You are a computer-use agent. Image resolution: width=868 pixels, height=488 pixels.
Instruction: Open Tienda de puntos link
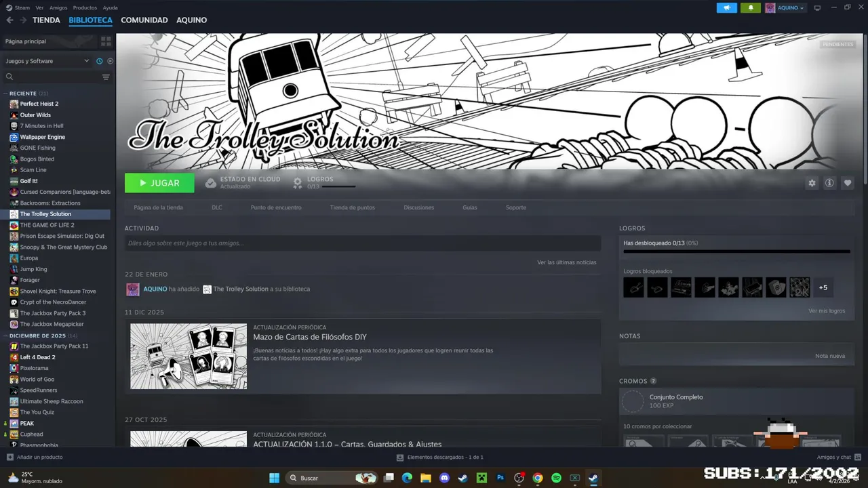pos(353,207)
